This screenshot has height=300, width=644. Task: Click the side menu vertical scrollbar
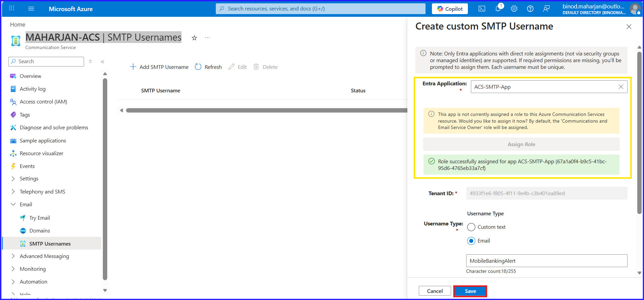point(105,179)
